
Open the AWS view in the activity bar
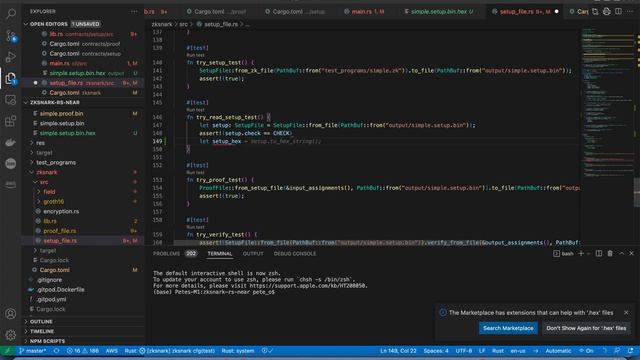pyautogui.click(x=11, y=184)
